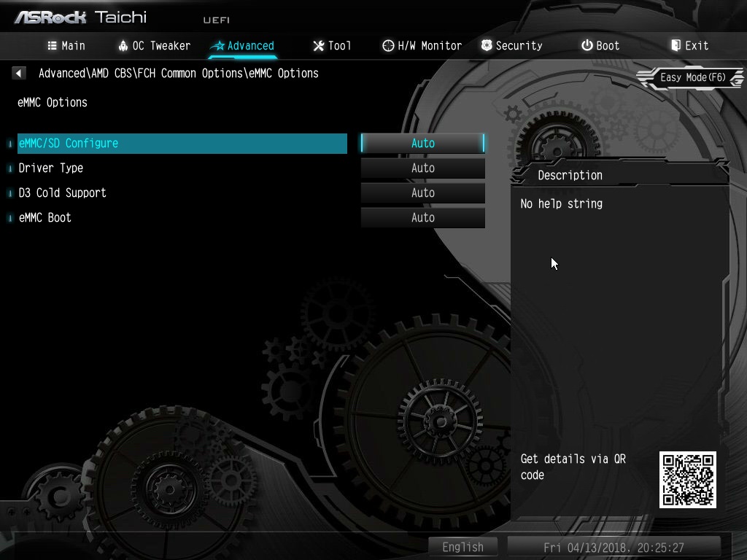The height and width of the screenshot is (560, 747).
Task: Click the Tool wrench icon
Action: (319, 46)
